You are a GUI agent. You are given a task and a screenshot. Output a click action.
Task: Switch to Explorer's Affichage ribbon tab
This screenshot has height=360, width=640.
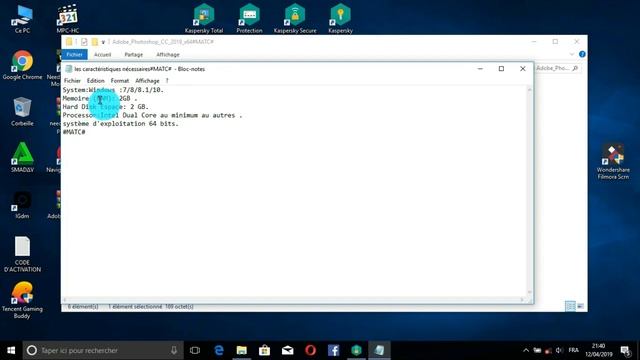pos(168,55)
